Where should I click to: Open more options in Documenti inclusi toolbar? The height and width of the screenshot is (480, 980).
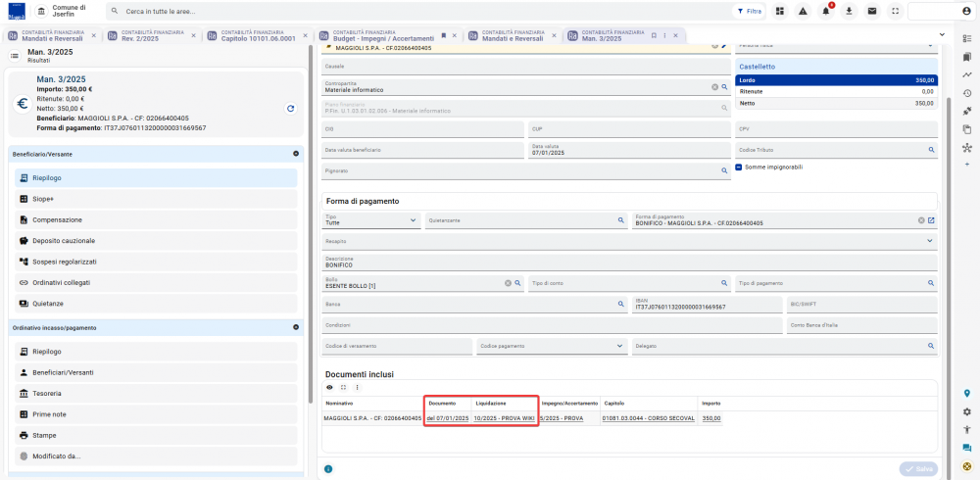click(x=357, y=388)
